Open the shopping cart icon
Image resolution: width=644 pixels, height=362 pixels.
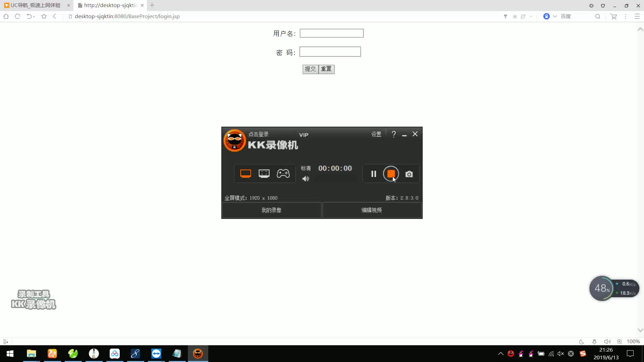point(613,16)
